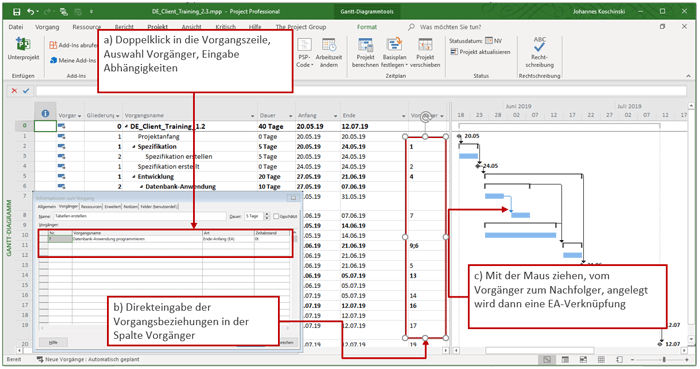Image resolution: width=700 pixels, height=369 pixels.
Task: Click Projekt verschieben icon
Action: [425, 45]
